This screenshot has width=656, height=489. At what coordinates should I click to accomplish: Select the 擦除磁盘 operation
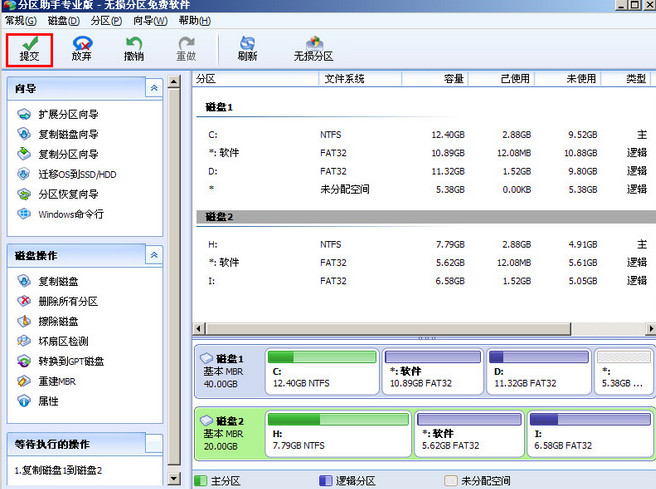pos(48,321)
